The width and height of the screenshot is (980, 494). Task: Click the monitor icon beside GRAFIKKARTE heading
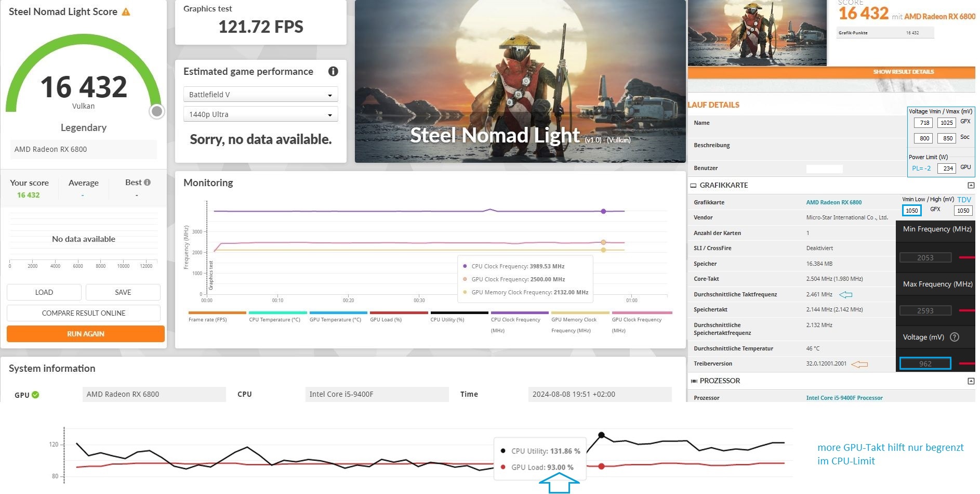pyautogui.click(x=693, y=185)
